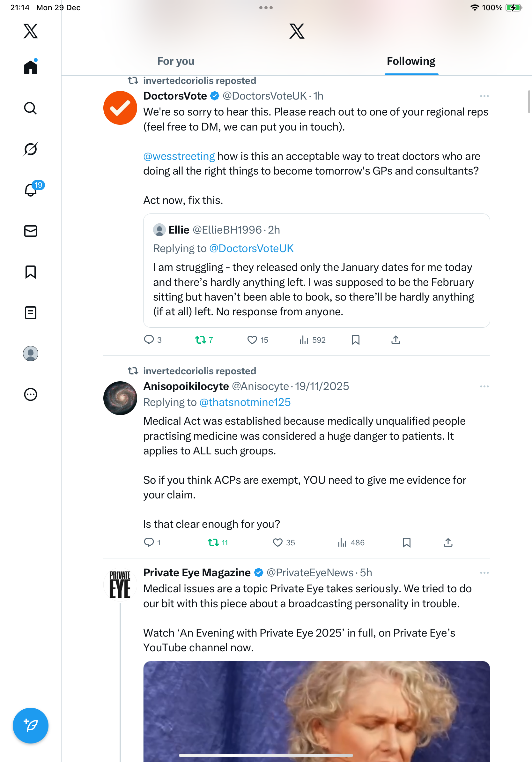Open notifications bell with 19 badge
Image resolution: width=532 pixels, height=762 pixels.
click(x=31, y=190)
